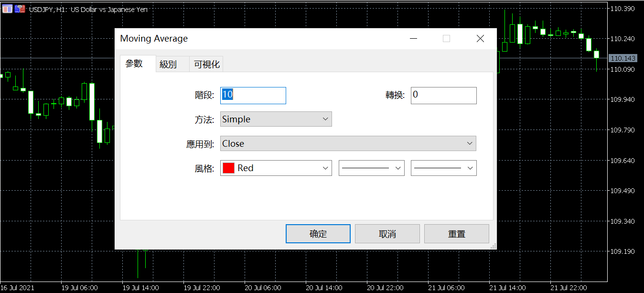Click the 21 Jul 22:00 time label
This screenshot has width=644, height=293.
click(x=568, y=288)
